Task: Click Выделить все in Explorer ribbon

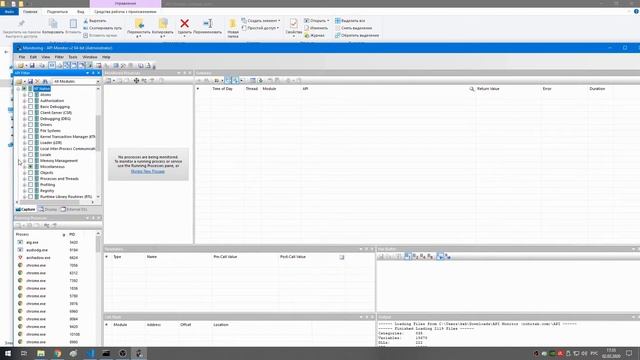Action: tap(350, 21)
